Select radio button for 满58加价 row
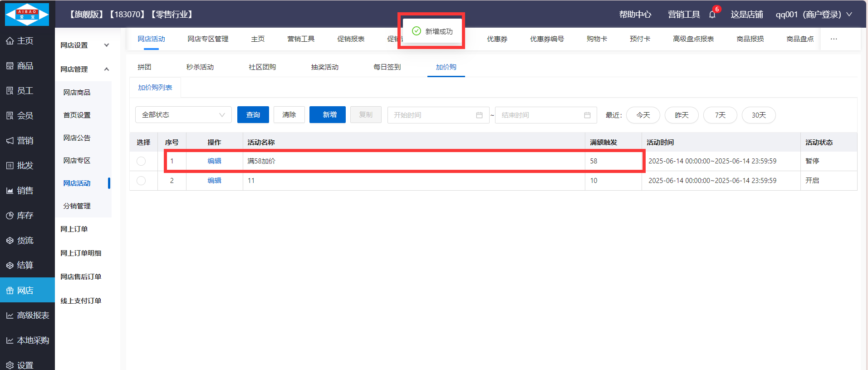The width and height of the screenshot is (868, 370). (141, 161)
